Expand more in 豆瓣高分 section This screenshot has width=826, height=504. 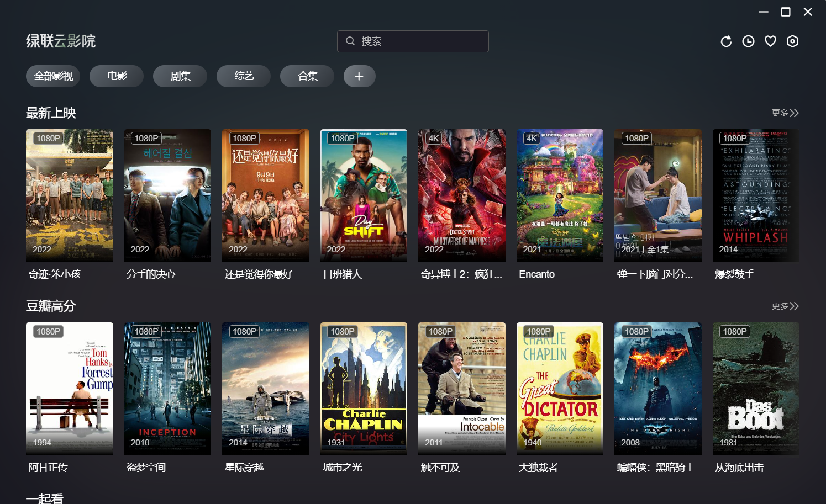coord(785,306)
